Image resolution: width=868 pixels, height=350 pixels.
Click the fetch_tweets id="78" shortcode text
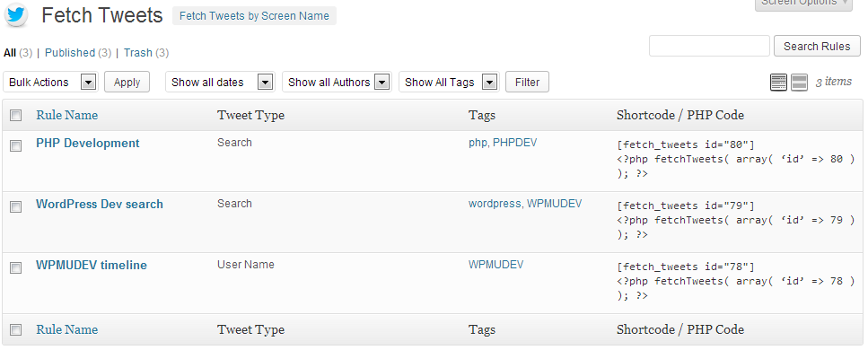pos(685,267)
